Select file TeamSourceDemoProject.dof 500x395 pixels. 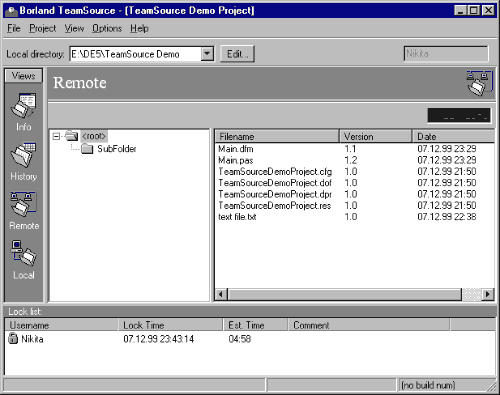pyautogui.click(x=275, y=183)
